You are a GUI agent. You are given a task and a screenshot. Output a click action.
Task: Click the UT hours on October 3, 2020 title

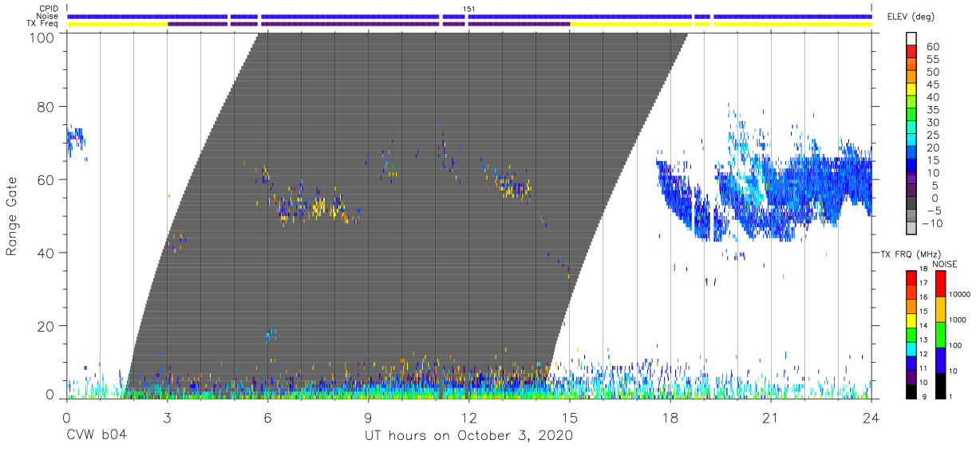click(x=468, y=436)
